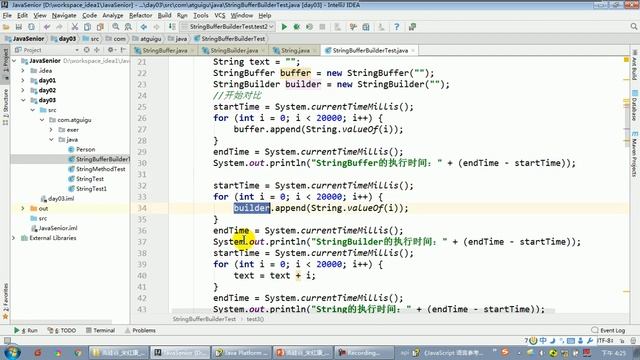This screenshot has width=640, height=360.
Task: Open the Problems tool window button
Action: pyautogui.click(x=140, y=330)
